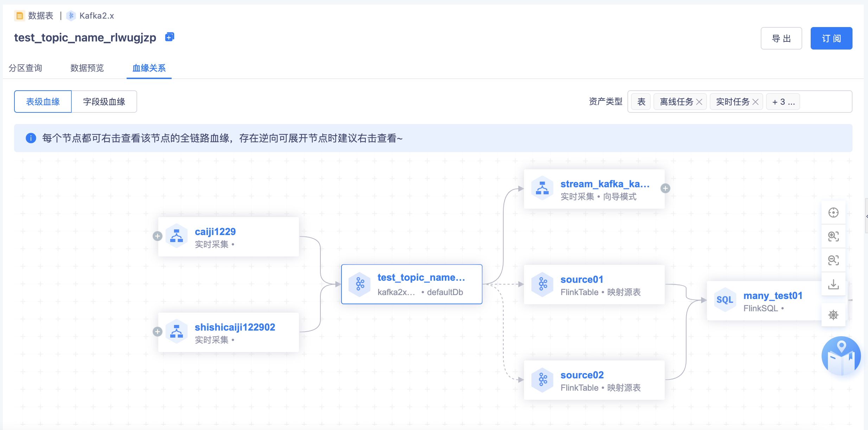Open the 数据预览 tab

87,68
